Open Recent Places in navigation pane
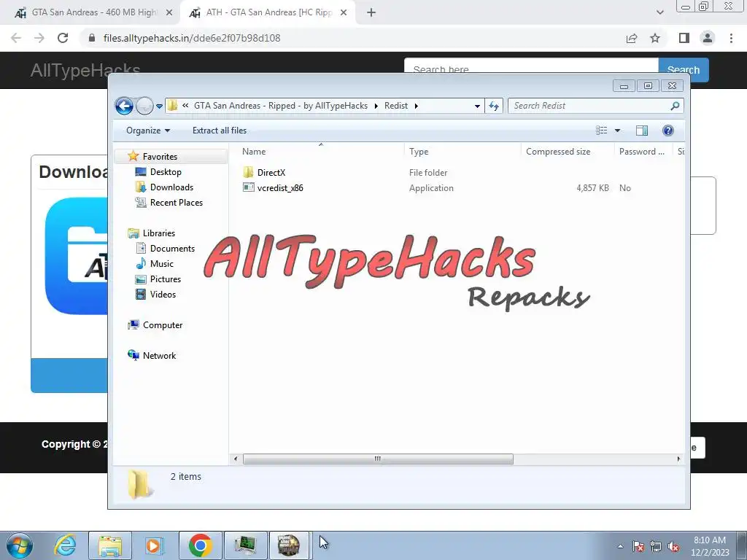747x560 pixels. 177,203
